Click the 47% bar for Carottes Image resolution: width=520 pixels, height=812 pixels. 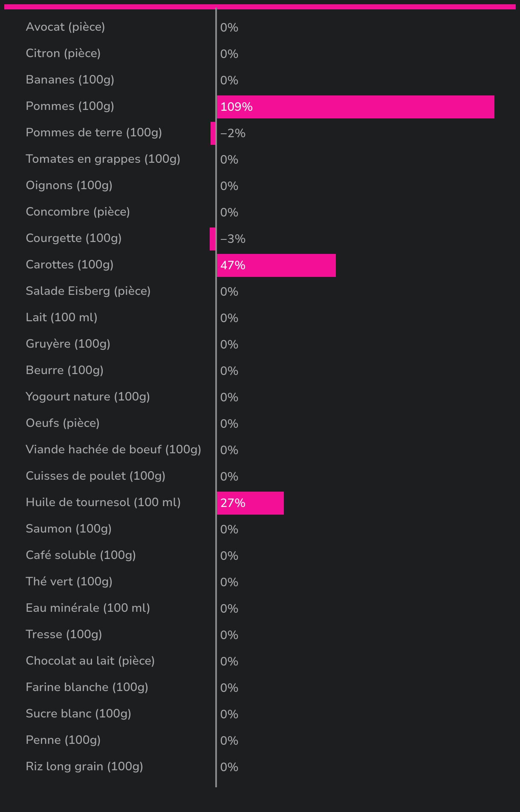point(276,265)
